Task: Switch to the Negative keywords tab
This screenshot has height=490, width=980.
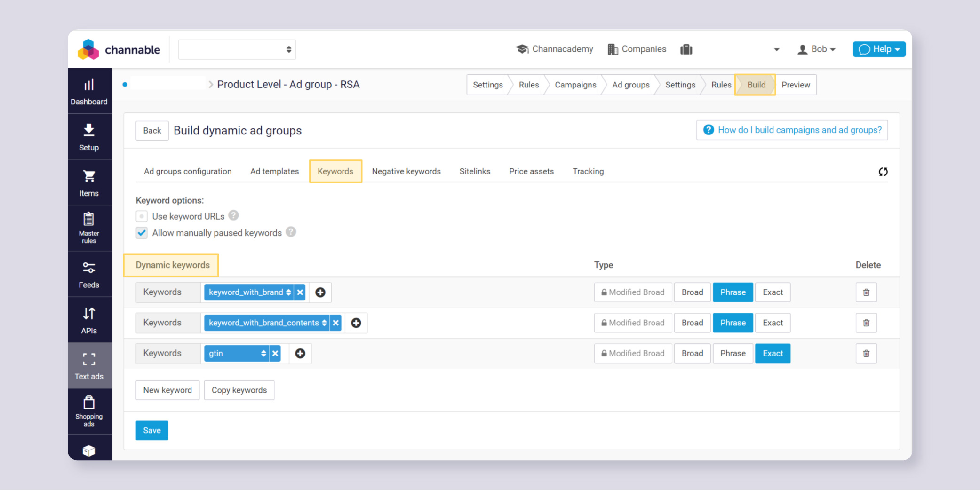Action: coord(406,171)
